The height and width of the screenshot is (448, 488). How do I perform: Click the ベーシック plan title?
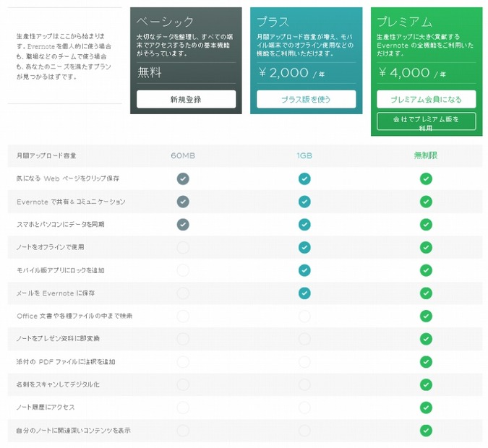point(166,22)
